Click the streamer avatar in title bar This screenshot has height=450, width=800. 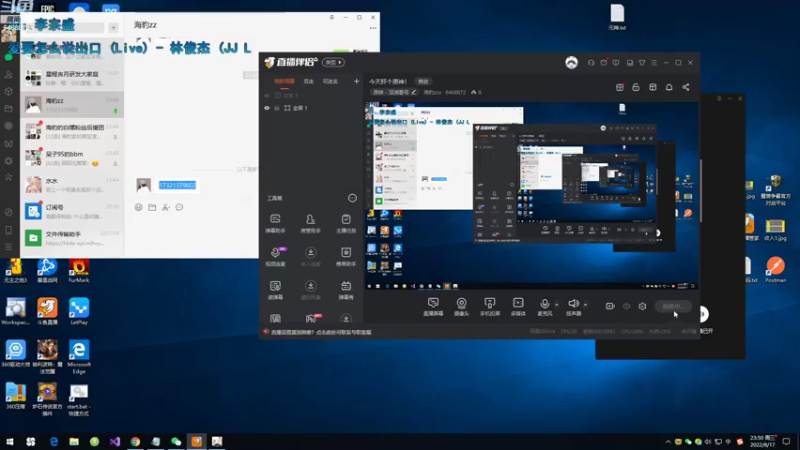click(571, 62)
